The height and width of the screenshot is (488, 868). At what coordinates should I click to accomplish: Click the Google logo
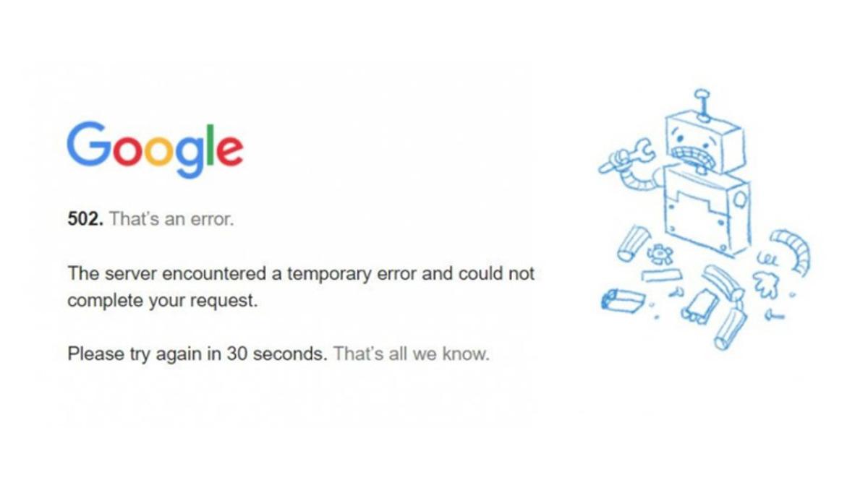(155, 148)
